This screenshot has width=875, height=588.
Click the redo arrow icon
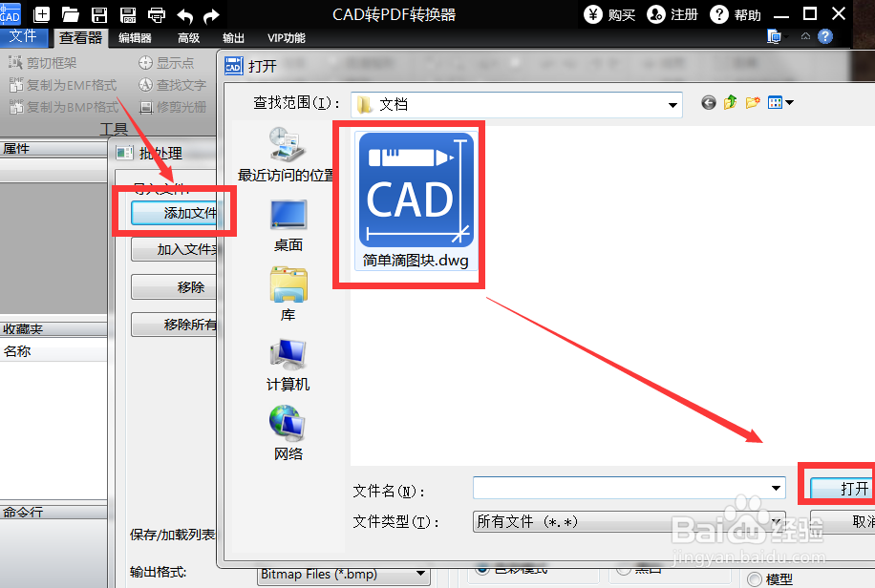(210, 14)
